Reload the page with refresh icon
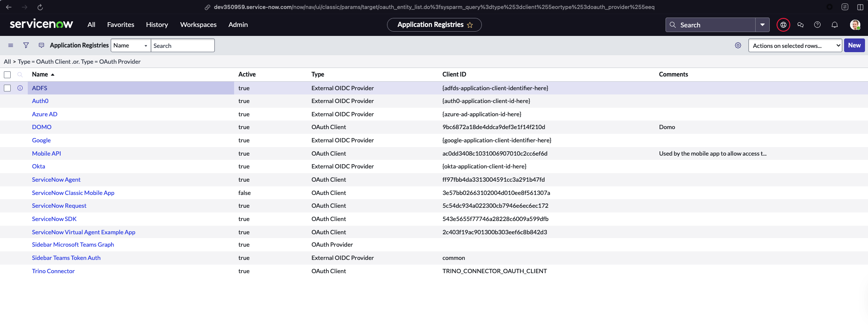The image size is (868, 333). tap(40, 7)
